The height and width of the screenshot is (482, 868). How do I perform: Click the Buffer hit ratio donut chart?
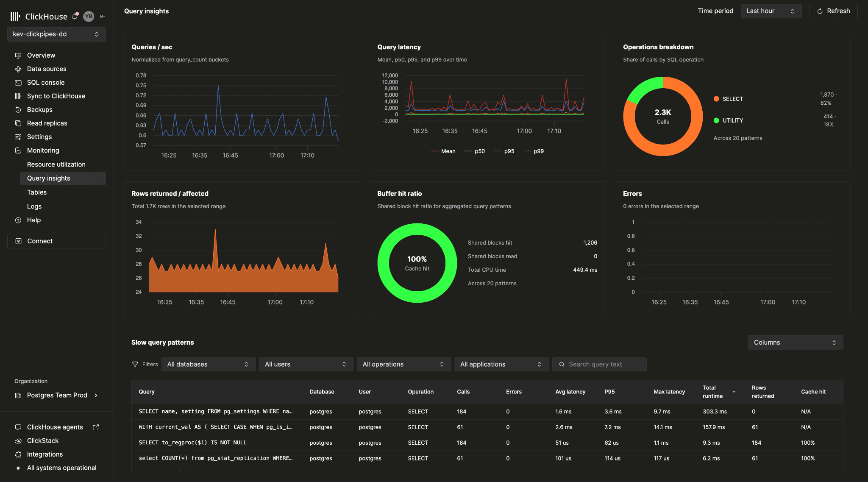[x=417, y=263]
